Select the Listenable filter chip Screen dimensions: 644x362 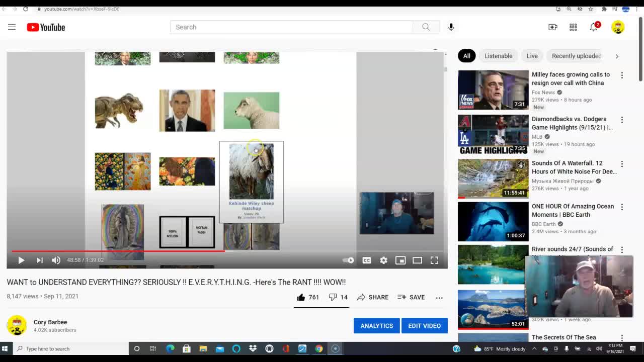(499, 56)
